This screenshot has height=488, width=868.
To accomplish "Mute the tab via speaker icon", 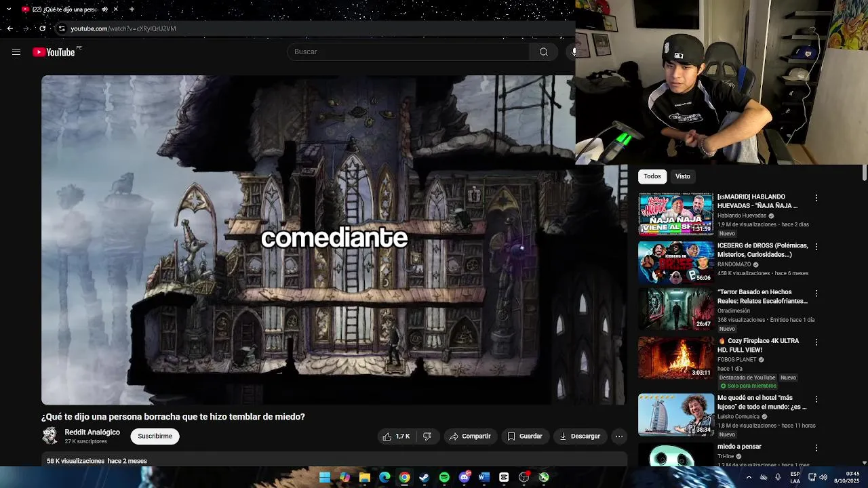I will pos(104,9).
